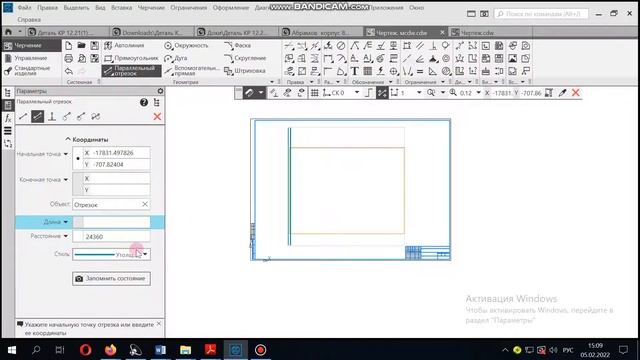Image resolution: width=640 pixels, height=360 pixels.
Task: Expand the Геометрия group arrow
Action: click(272, 82)
